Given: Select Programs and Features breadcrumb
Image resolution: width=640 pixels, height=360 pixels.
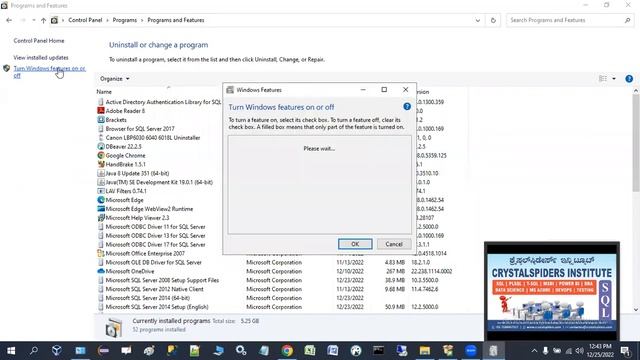Looking at the screenshot, I should pos(176,20).
